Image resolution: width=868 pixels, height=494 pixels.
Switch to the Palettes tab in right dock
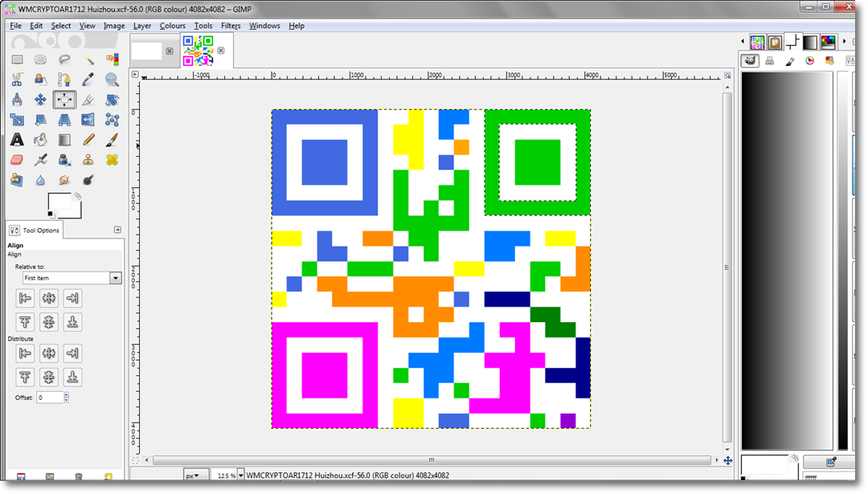point(828,42)
